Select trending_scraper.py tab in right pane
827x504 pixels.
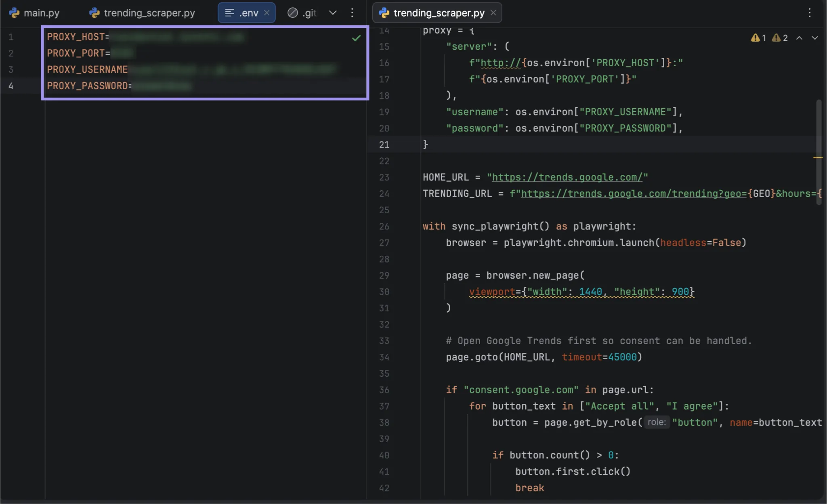437,13
